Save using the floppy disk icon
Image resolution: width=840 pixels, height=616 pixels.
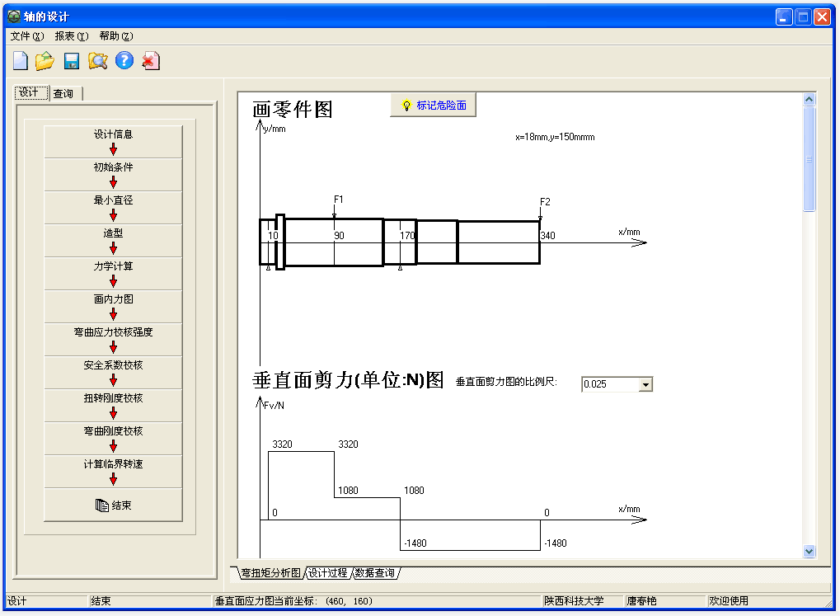pos(72,60)
